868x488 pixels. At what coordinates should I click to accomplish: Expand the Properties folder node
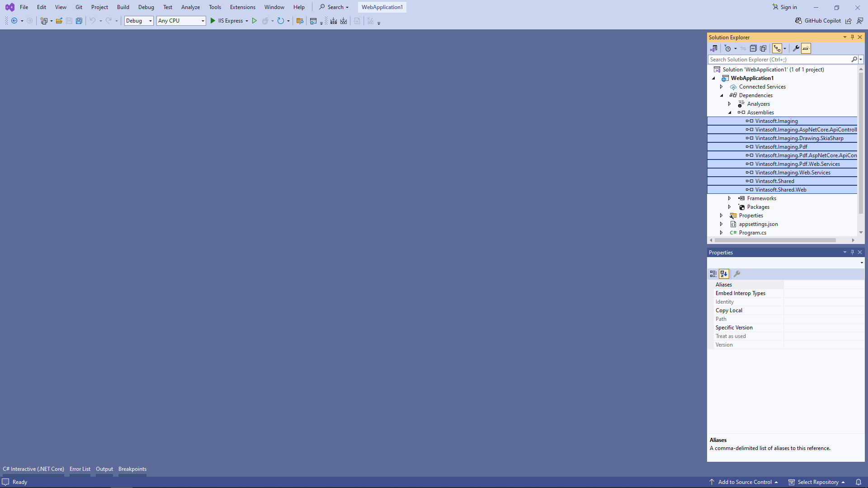tap(722, 216)
